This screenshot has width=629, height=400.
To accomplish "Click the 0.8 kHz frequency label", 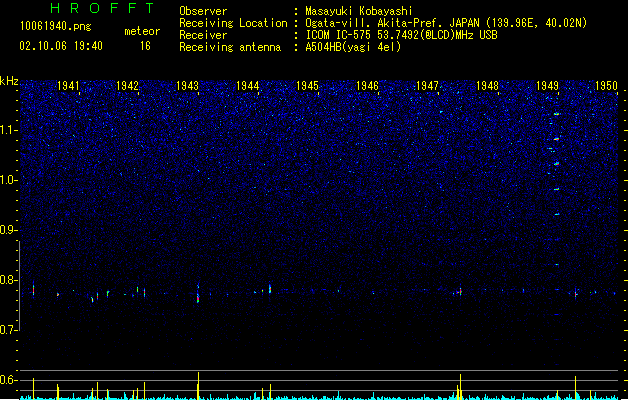I will (9, 280).
